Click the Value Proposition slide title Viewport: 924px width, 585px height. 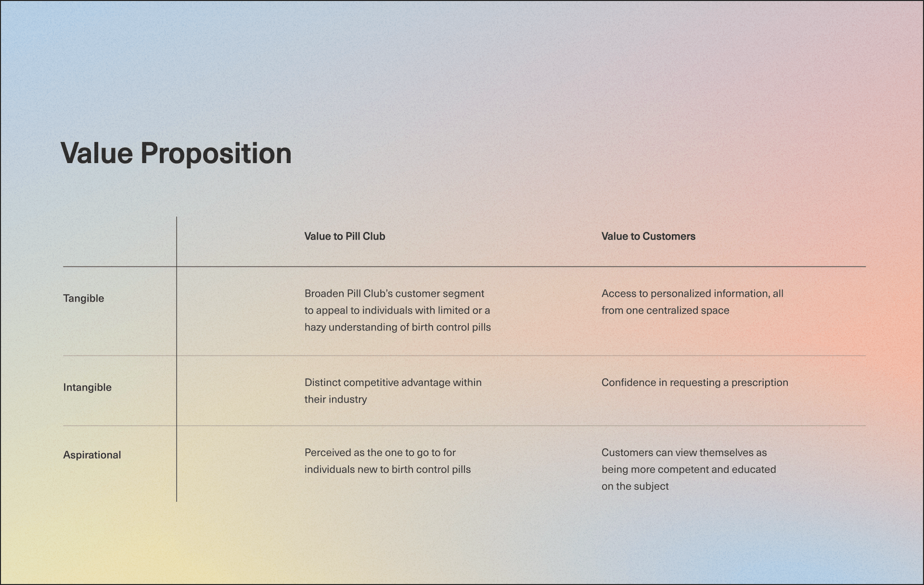(x=176, y=153)
